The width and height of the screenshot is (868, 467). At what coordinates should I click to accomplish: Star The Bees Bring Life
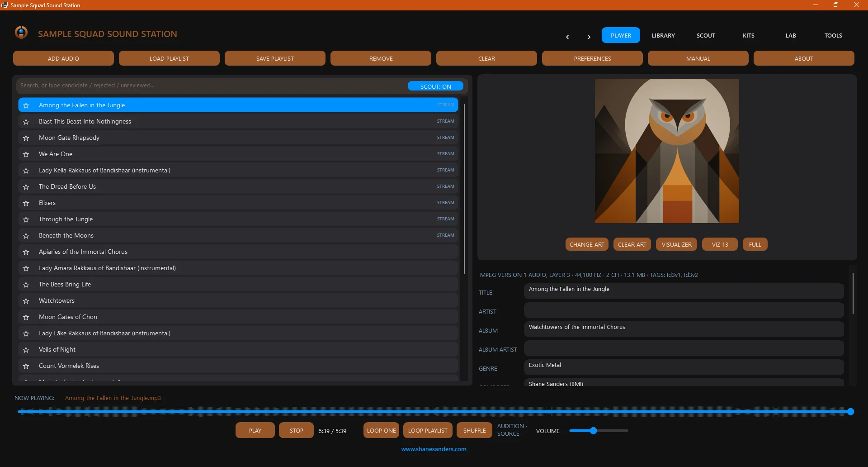click(x=26, y=285)
